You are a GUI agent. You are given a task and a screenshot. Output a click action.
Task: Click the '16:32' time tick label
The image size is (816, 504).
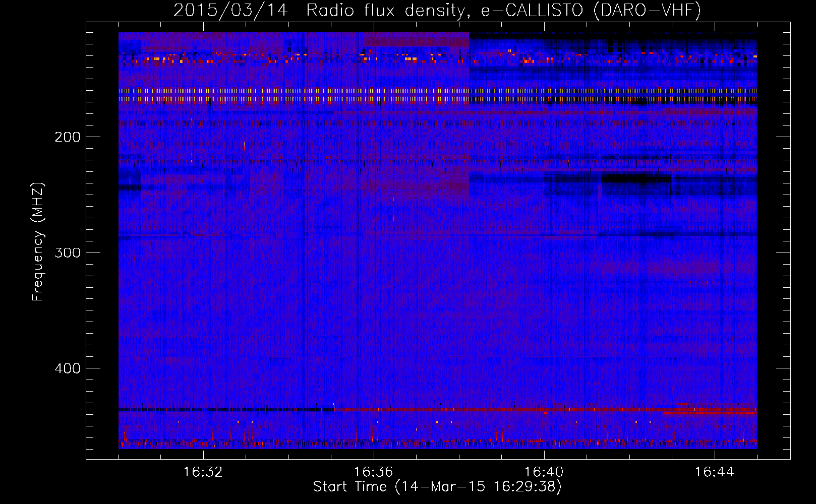[203, 472]
